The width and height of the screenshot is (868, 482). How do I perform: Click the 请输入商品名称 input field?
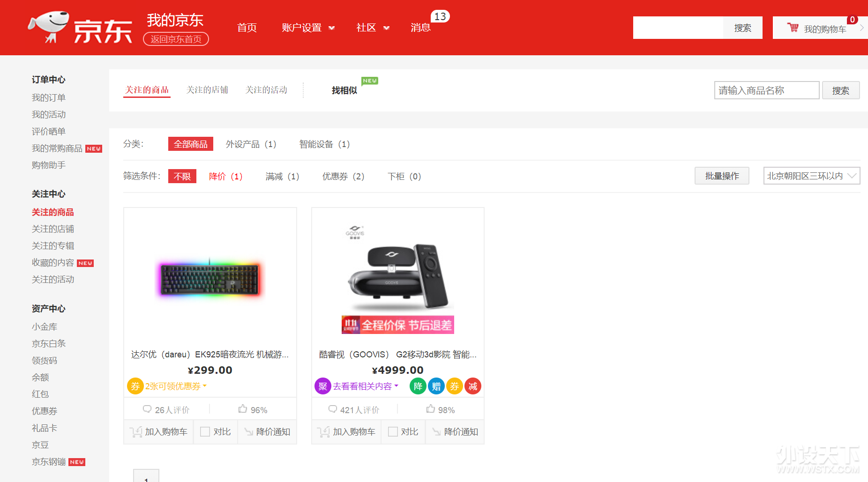(x=767, y=90)
